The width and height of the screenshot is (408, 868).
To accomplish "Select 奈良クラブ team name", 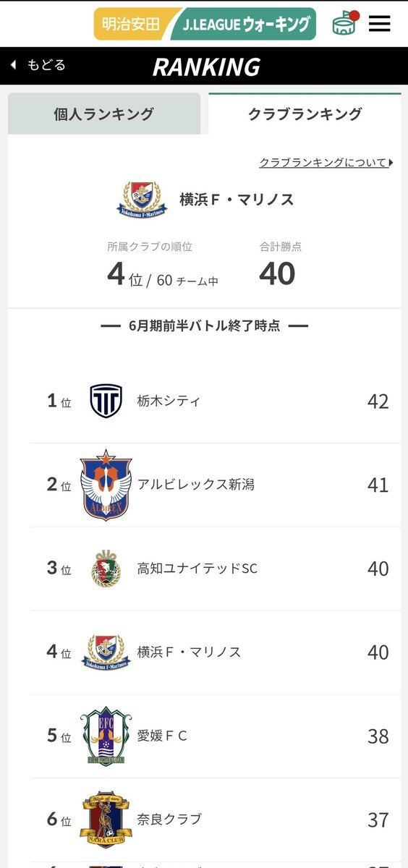I will [169, 820].
